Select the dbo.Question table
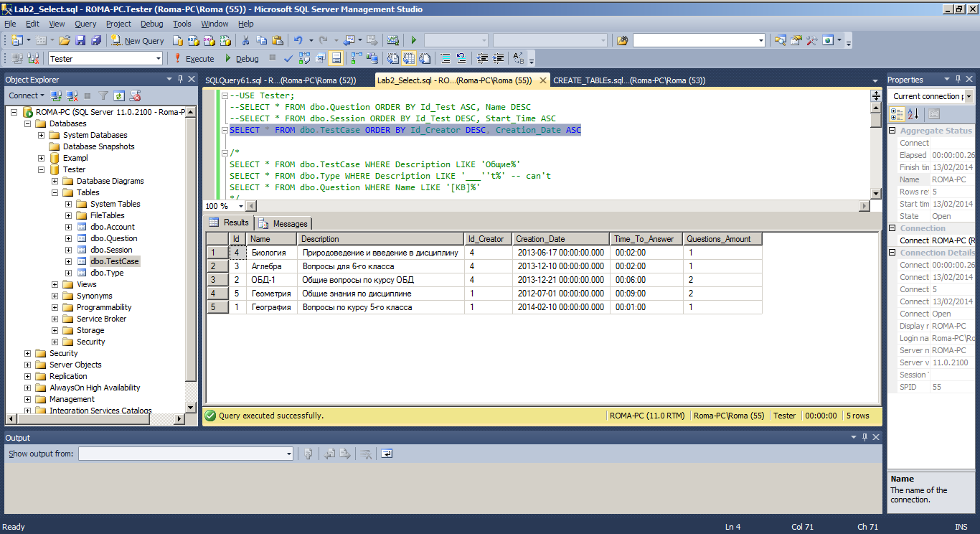The width and height of the screenshot is (980, 534). coord(113,238)
